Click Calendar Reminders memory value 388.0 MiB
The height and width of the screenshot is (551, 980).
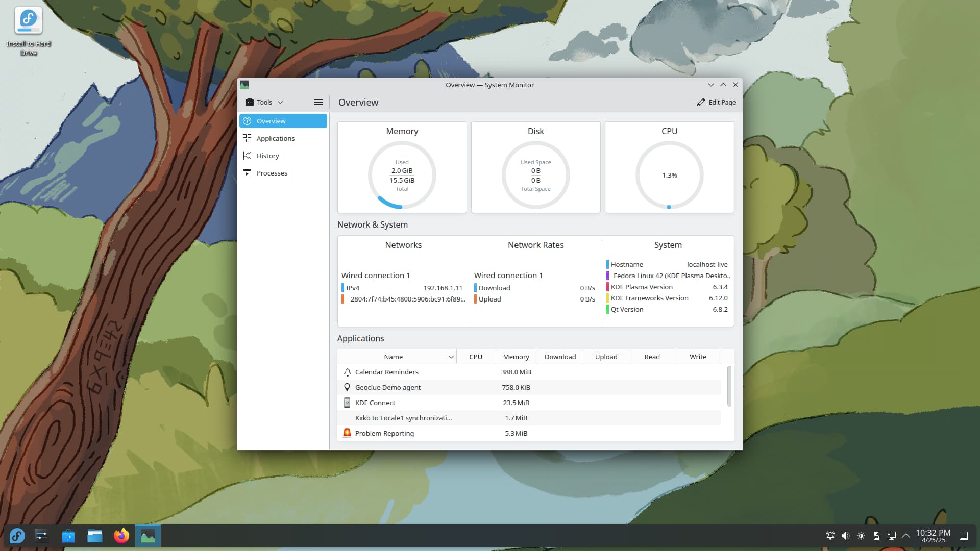pos(516,372)
